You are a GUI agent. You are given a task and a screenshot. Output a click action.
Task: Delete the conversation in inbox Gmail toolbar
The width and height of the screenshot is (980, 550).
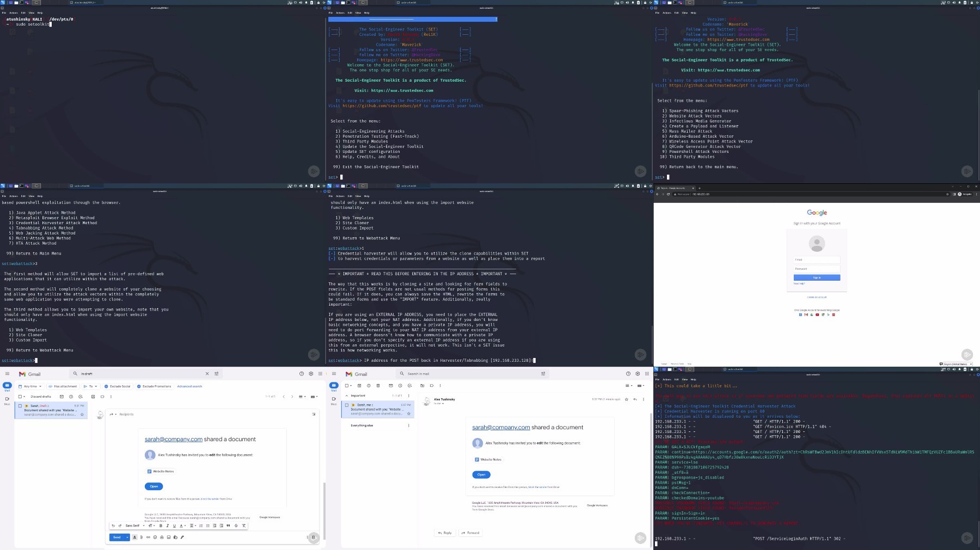tap(378, 386)
